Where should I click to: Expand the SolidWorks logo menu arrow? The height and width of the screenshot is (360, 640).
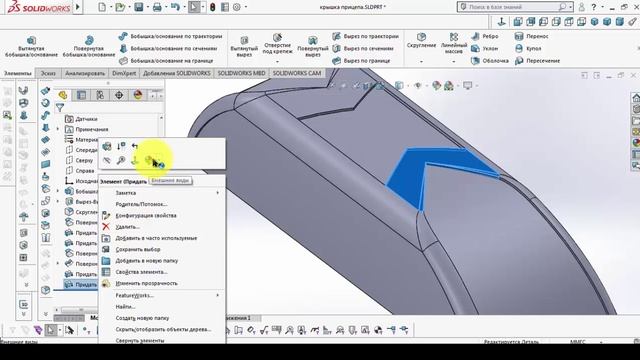coord(78,7)
